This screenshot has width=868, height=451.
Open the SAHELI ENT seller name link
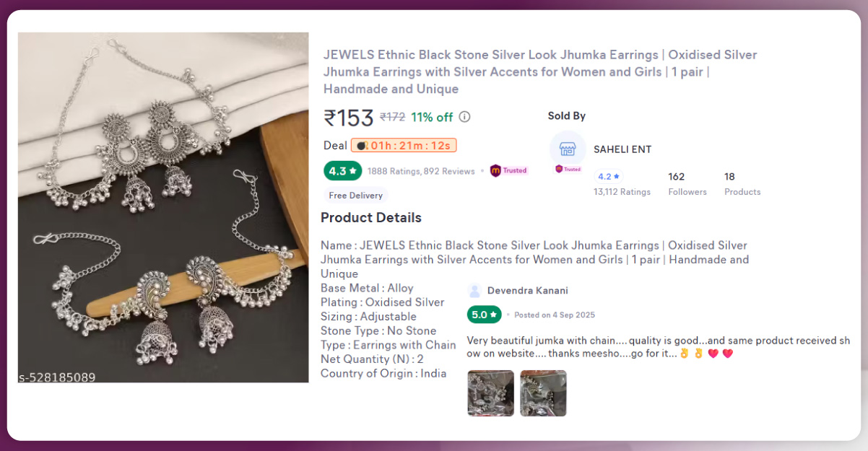(622, 149)
